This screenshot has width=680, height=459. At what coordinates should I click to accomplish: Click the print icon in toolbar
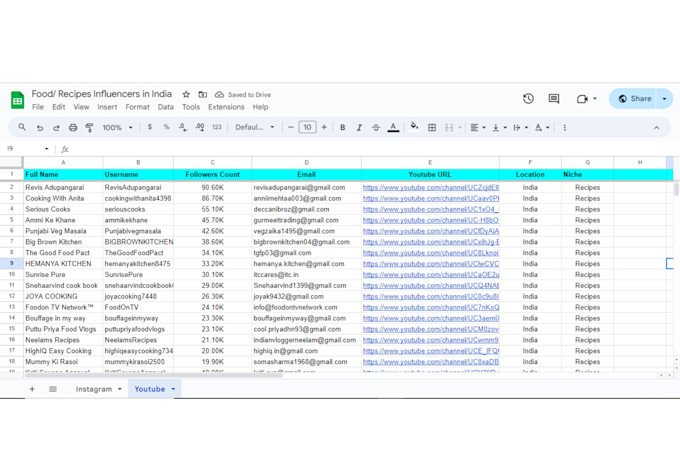(73, 128)
